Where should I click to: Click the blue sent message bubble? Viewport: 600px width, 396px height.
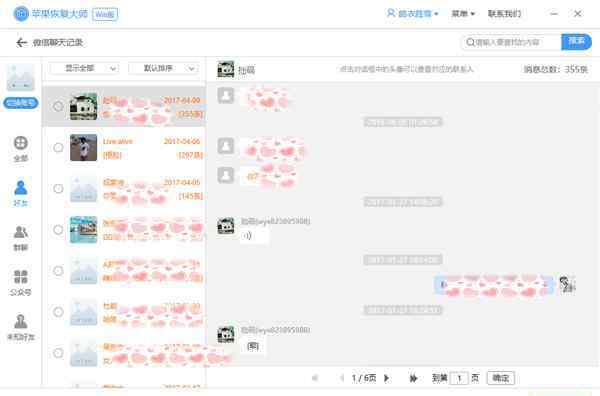494,285
